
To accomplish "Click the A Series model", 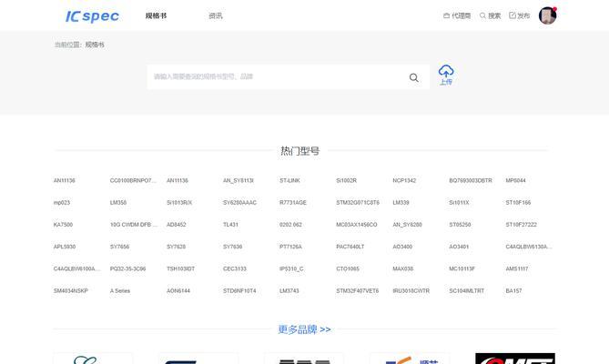I will click(x=120, y=291).
